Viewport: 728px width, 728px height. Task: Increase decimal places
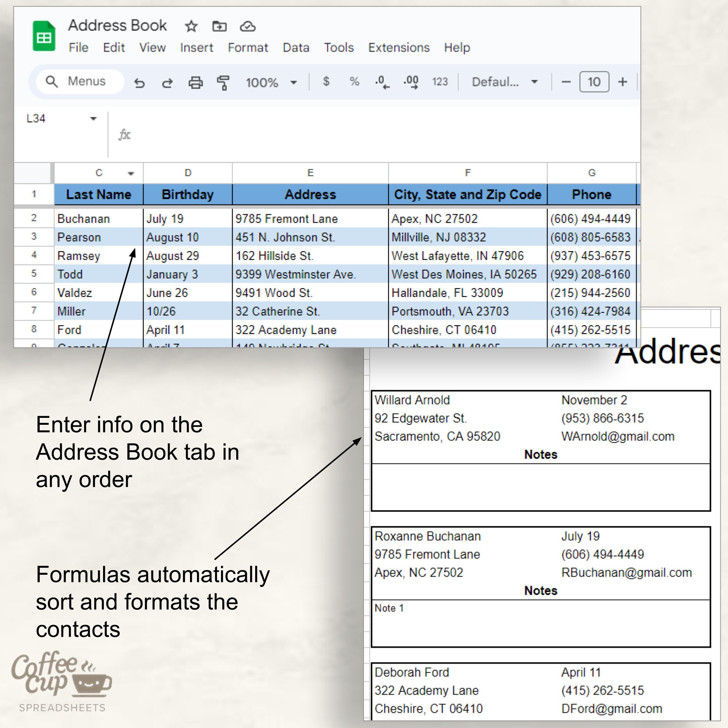(x=411, y=82)
